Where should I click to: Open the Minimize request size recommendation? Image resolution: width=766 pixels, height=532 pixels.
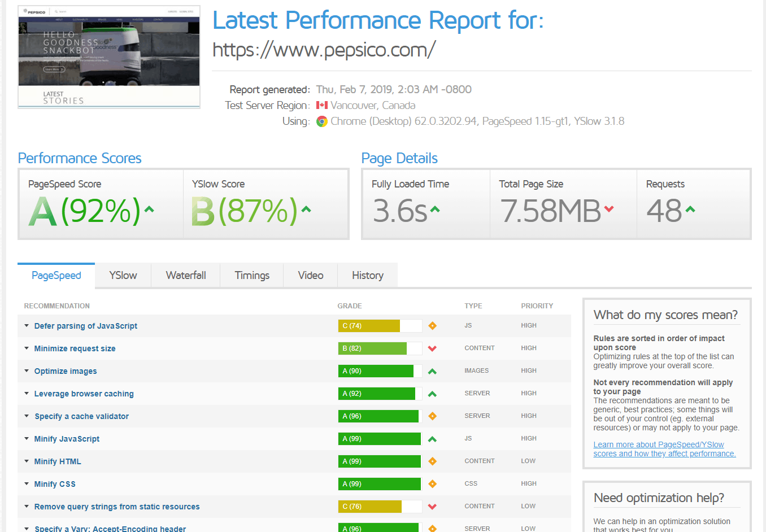(75, 348)
